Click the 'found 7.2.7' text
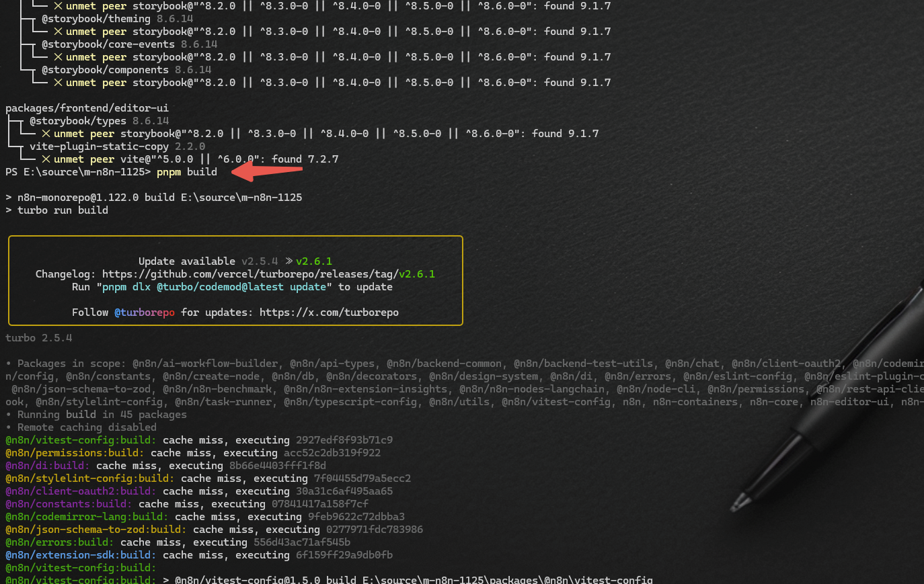Viewport: 924px width, 584px height. coord(305,159)
